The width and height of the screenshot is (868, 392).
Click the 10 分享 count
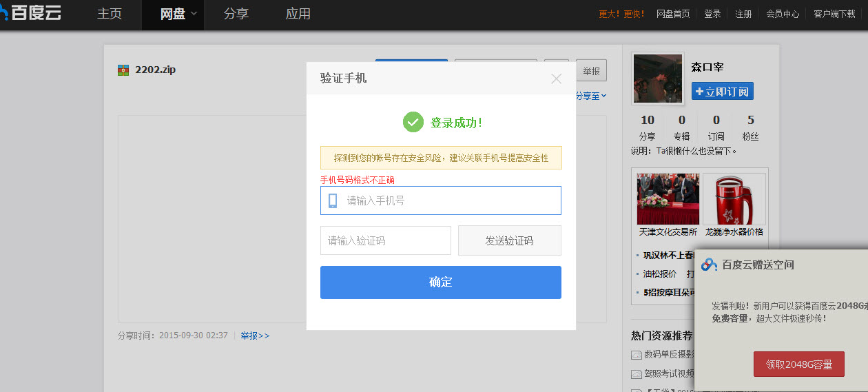coord(648,128)
